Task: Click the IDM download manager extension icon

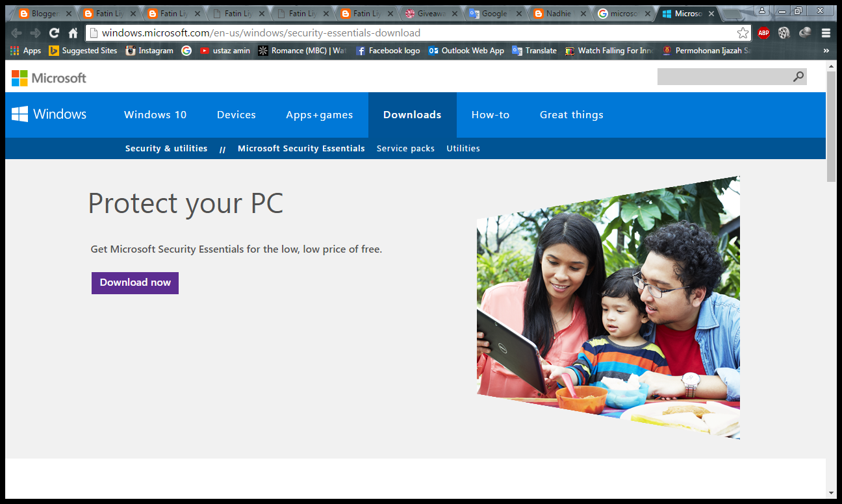Action: coord(805,32)
